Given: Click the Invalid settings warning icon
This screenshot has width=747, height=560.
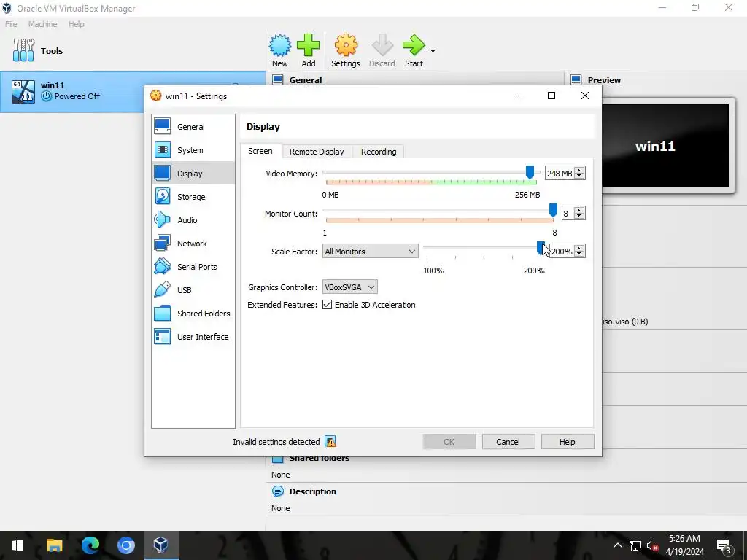Looking at the screenshot, I should pyautogui.click(x=330, y=441).
